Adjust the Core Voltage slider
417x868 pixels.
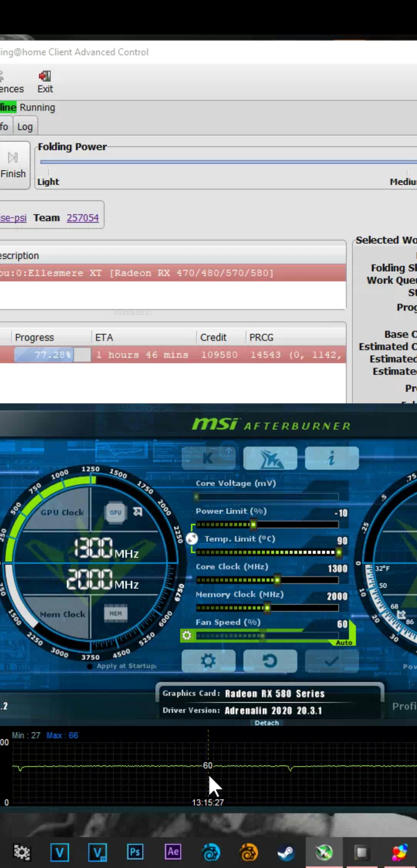pyautogui.click(x=267, y=497)
